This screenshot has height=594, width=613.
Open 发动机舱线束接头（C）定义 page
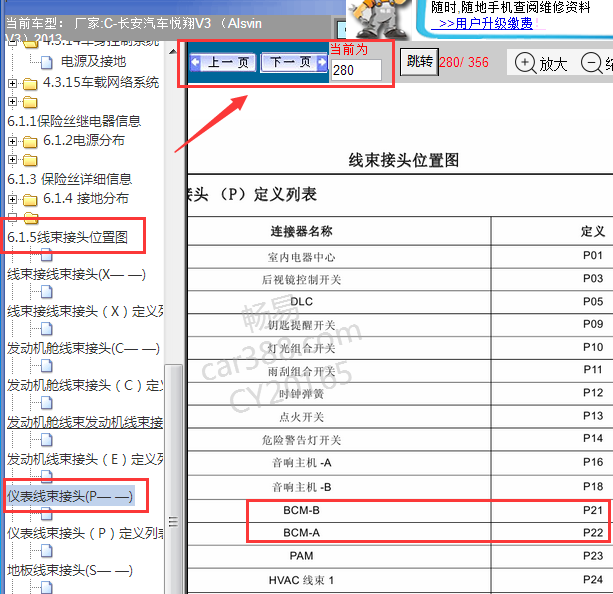tap(85, 386)
